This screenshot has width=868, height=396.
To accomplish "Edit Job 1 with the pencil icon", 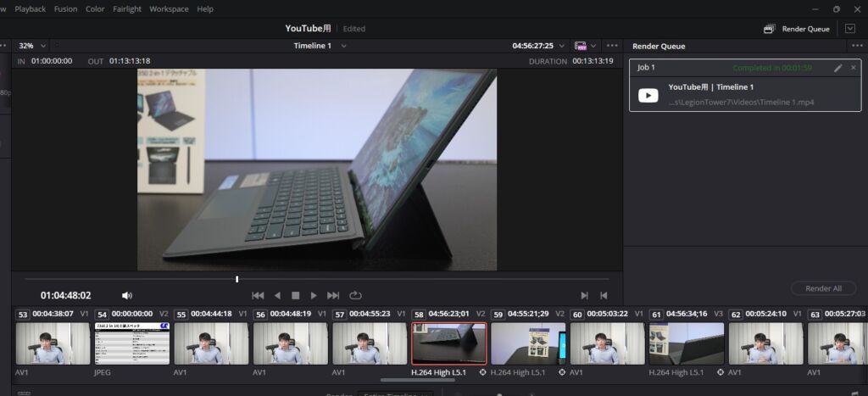I will coord(837,68).
